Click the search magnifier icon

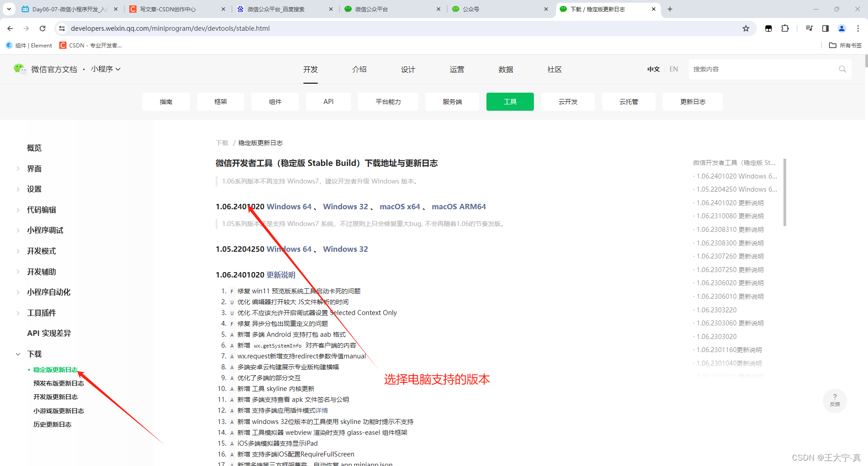(x=842, y=69)
